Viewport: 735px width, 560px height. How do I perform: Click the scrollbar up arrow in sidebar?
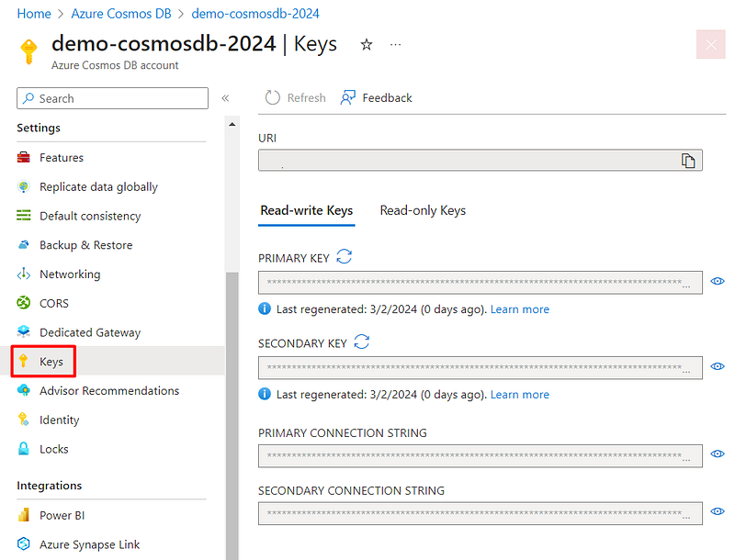232,125
